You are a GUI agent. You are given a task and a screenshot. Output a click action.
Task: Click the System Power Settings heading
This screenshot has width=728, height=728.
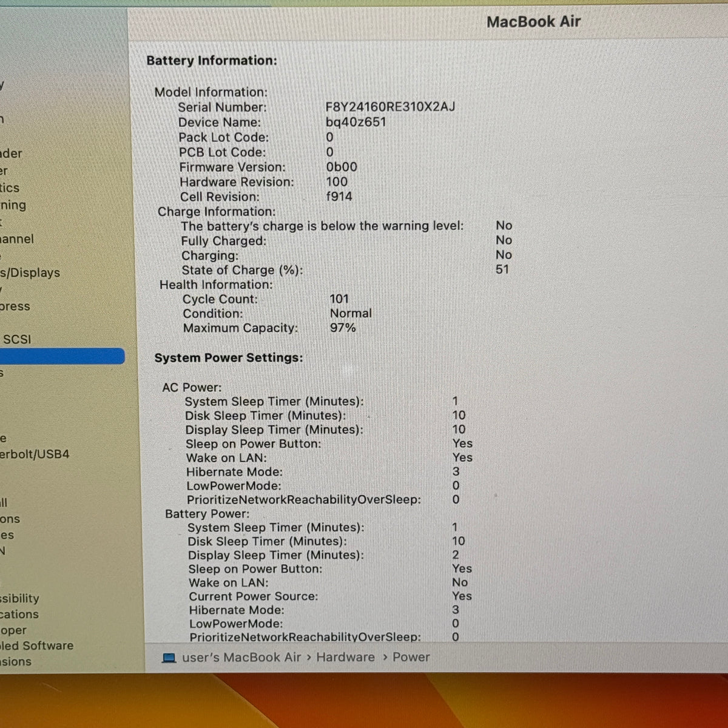229,358
